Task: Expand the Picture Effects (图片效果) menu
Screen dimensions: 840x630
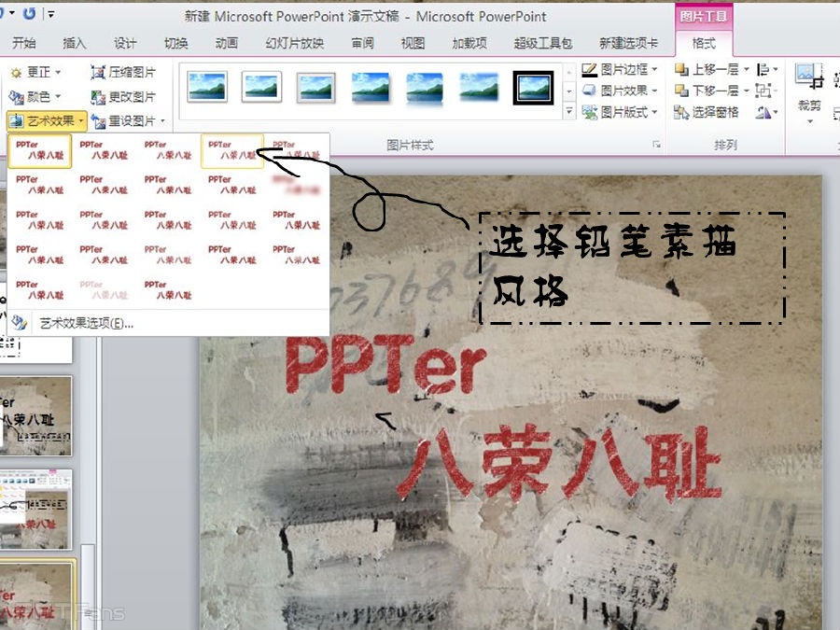Action: (x=621, y=91)
